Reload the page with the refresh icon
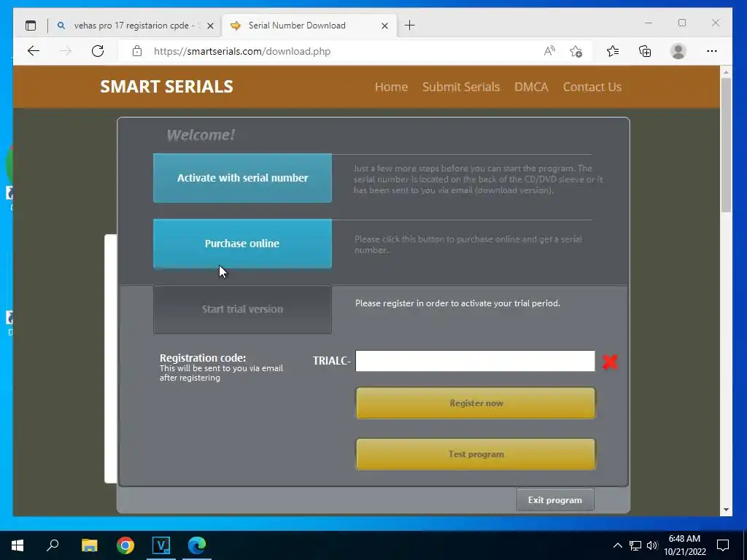747x560 pixels. tap(98, 51)
